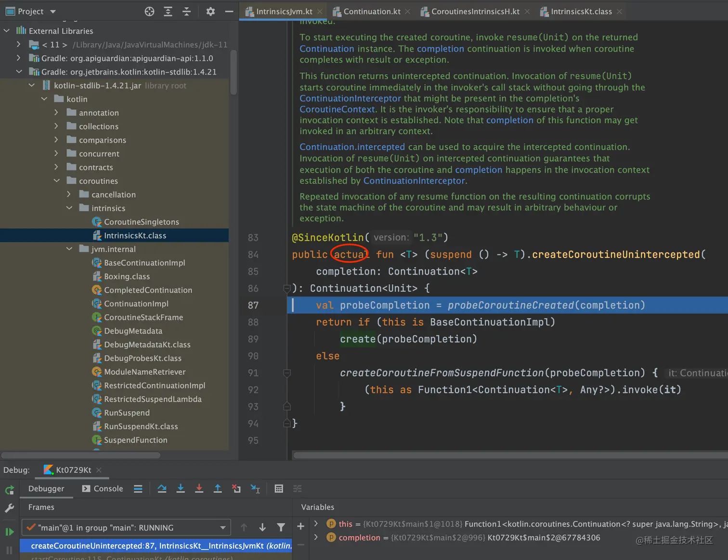The height and width of the screenshot is (560, 728).
Task: Open Evaluate Expression calculator icon
Action: (279, 489)
